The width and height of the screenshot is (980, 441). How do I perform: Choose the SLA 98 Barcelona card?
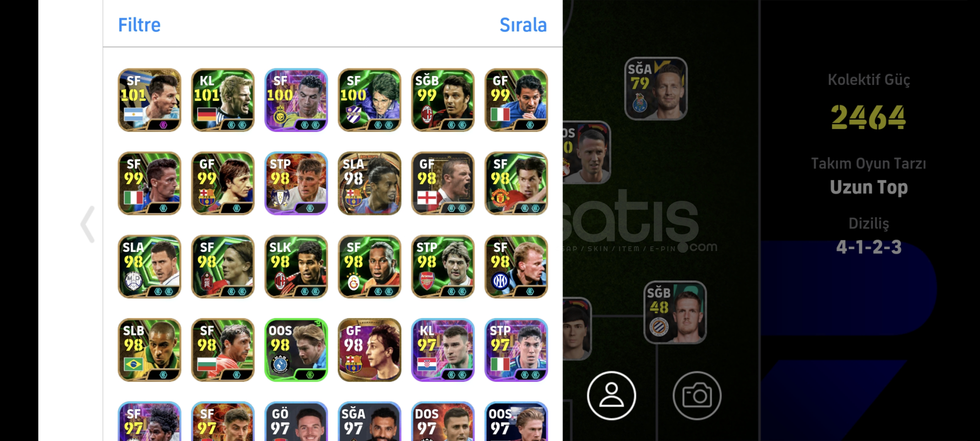[x=369, y=183]
